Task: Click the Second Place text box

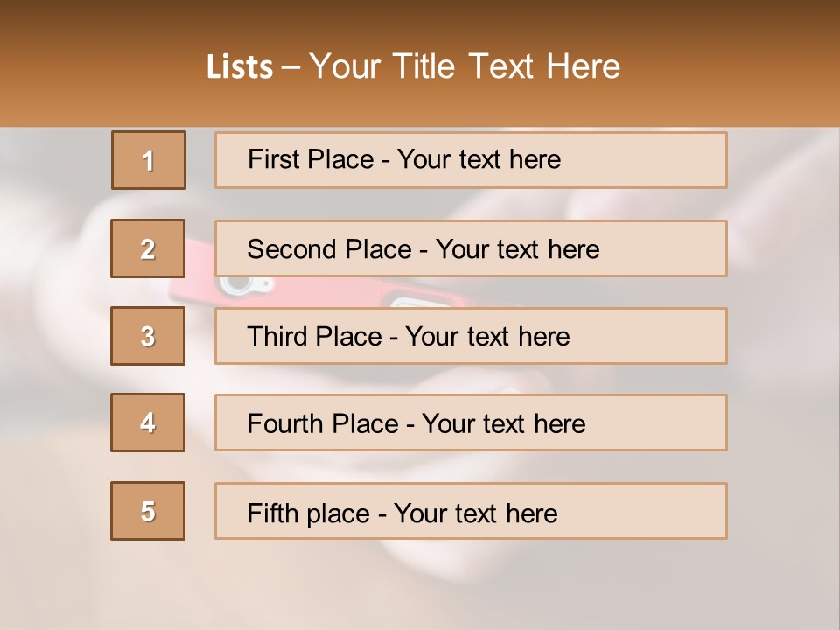Action: tap(665, 248)
